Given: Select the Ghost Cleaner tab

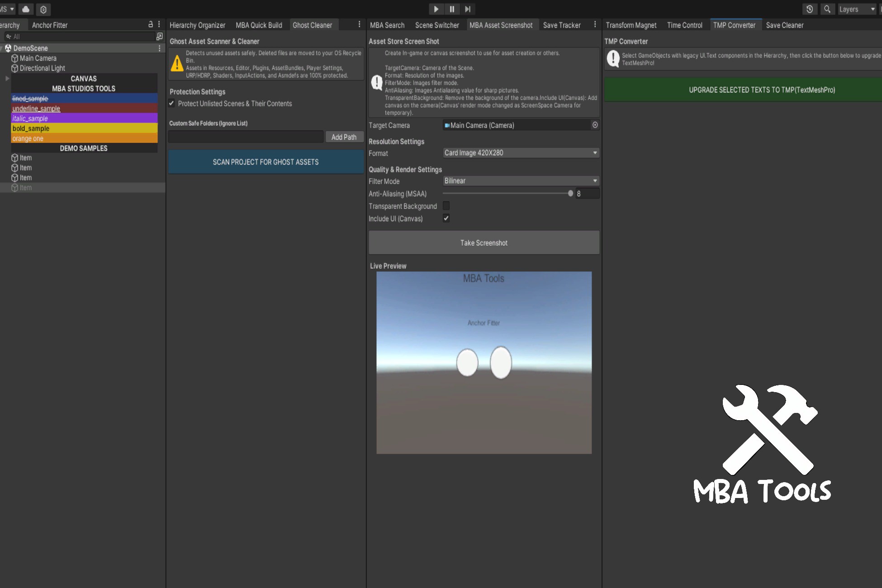Looking at the screenshot, I should coord(312,25).
